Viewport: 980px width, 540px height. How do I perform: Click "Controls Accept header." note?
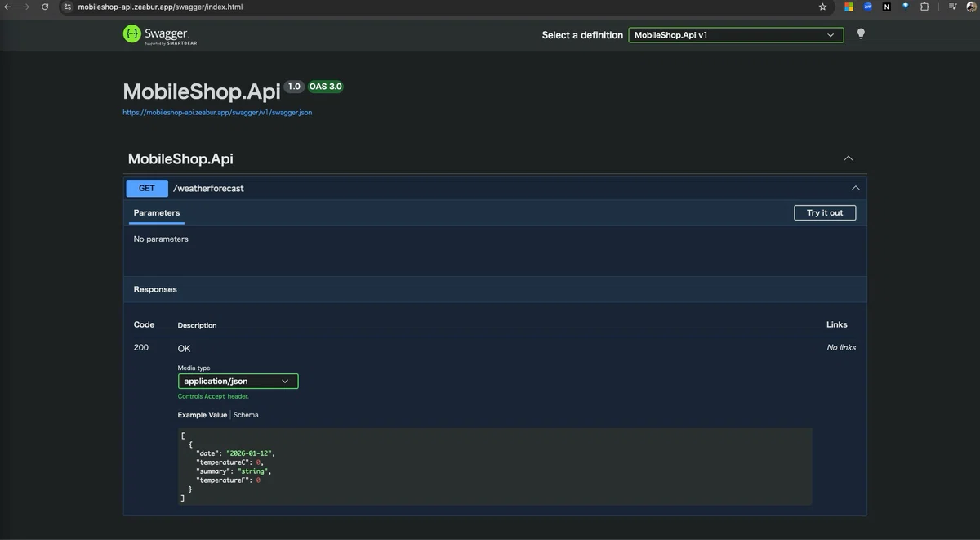tap(213, 396)
